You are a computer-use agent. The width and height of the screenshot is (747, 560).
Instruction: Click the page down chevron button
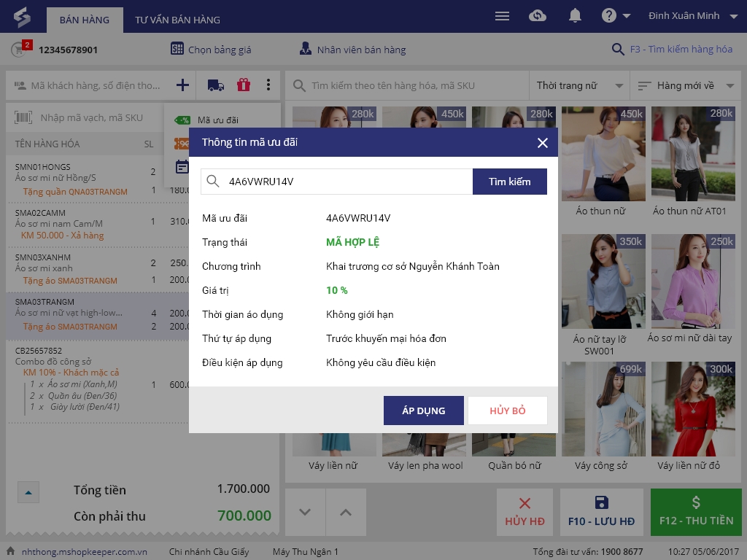306,513
